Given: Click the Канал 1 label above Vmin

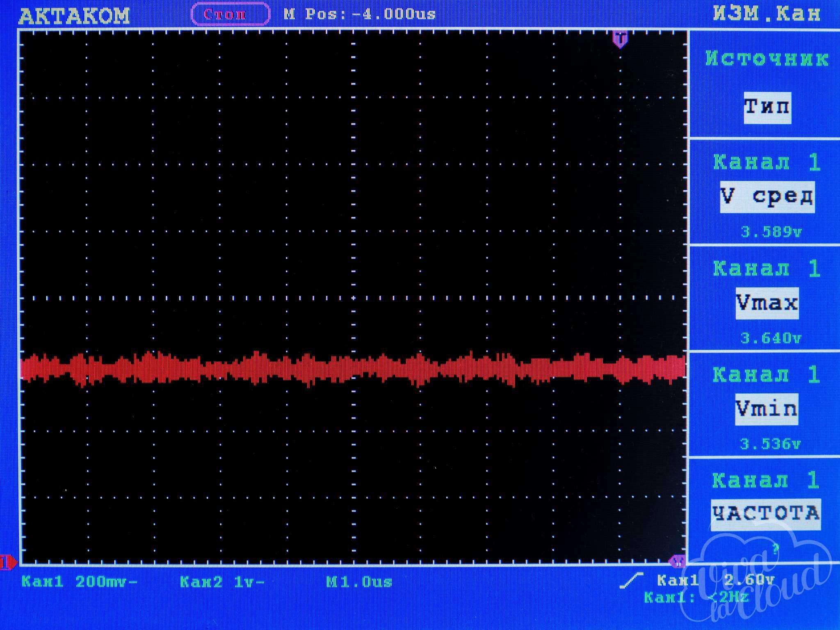Looking at the screenshot, I should [766, 374].
